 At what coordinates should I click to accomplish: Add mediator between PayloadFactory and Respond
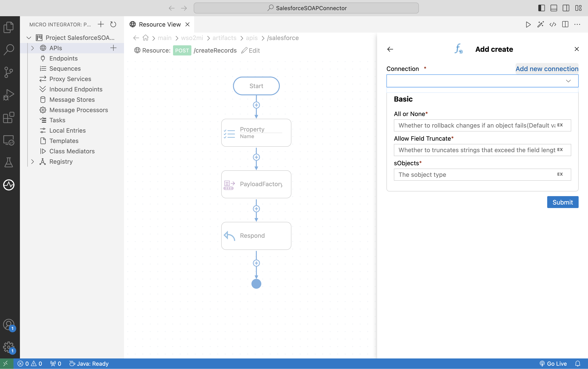point(256,209)
